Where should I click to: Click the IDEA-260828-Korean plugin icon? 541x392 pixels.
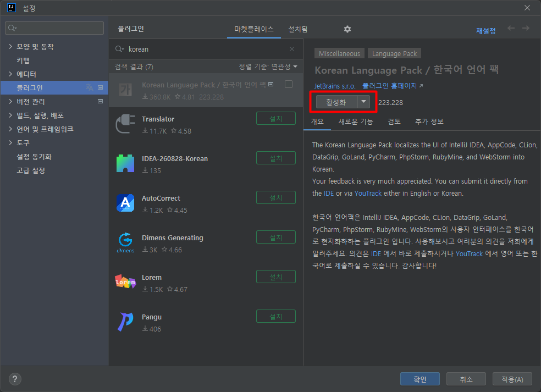pos(125,163)
